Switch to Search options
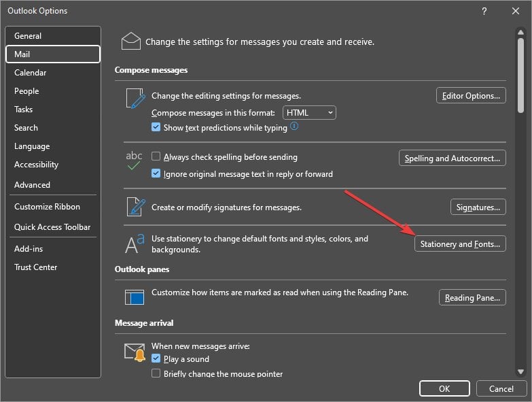532x402 pixels. pyautogui.click(x=53, y=127)
